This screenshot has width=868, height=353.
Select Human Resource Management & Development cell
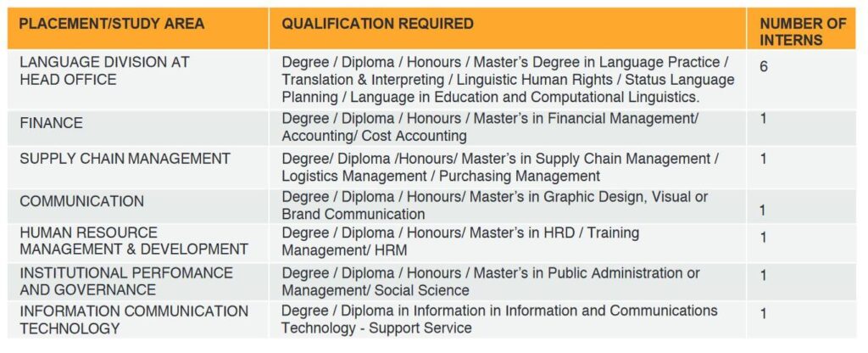point(133,241)
